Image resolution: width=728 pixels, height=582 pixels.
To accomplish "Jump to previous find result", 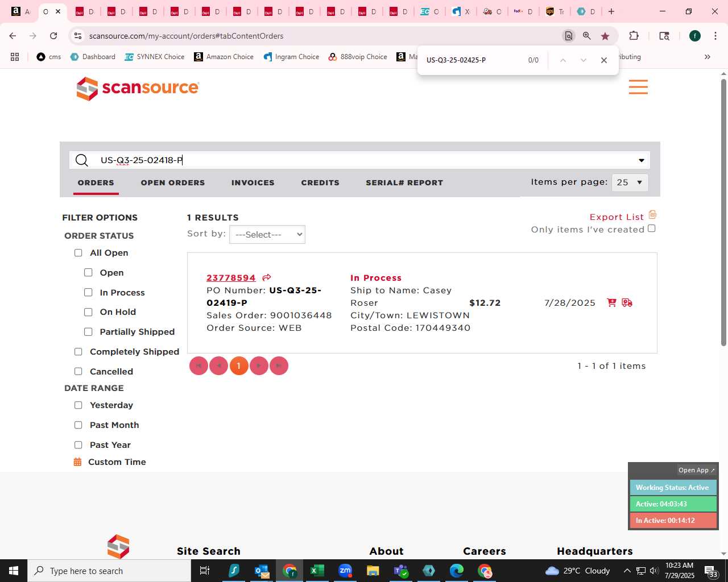I will pos(562,60).
